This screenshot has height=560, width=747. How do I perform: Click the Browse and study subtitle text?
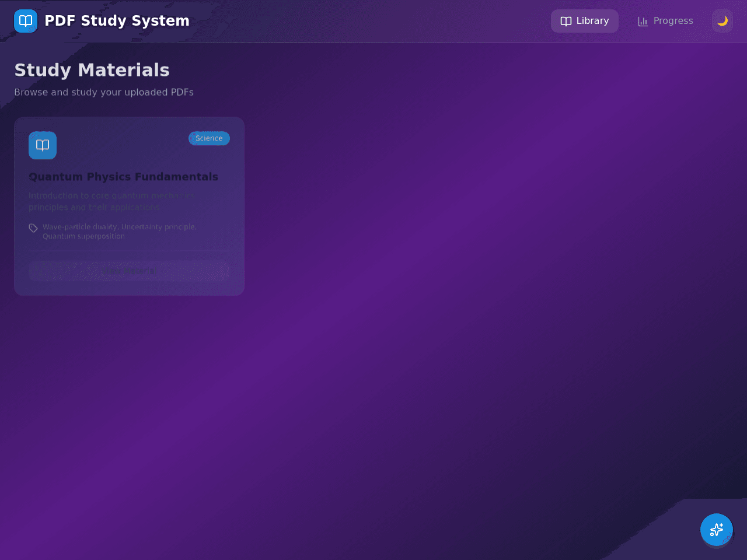point(104,92)
